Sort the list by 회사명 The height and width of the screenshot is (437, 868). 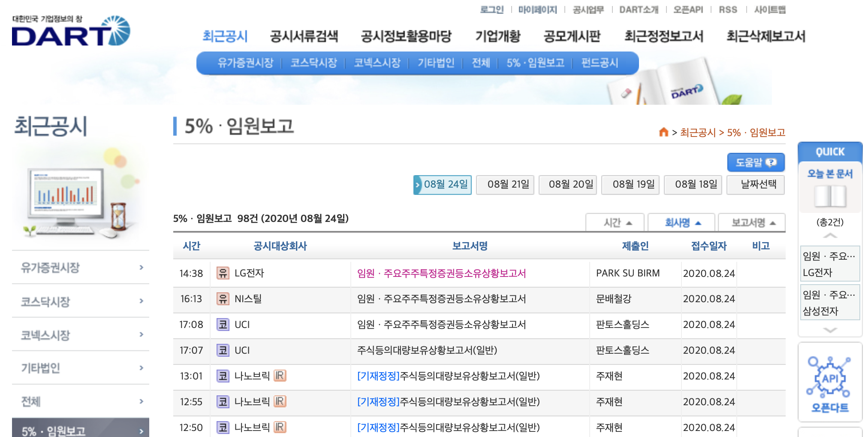pos(681,222)
